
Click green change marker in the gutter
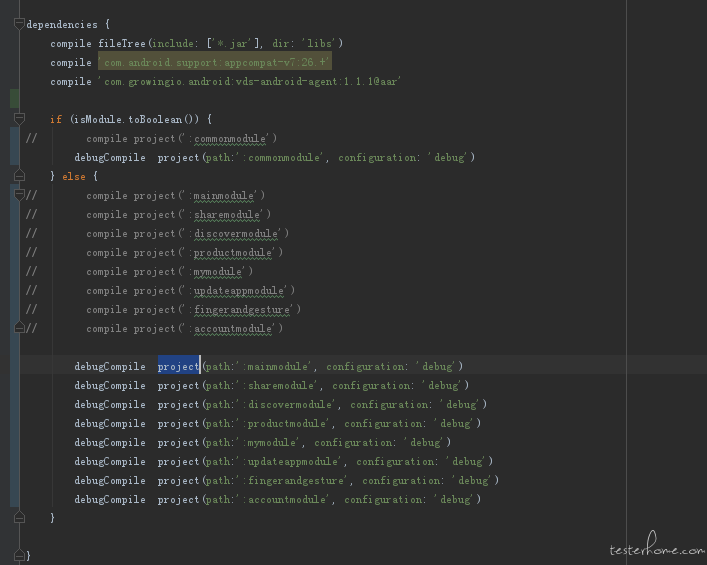pos(14,98)
